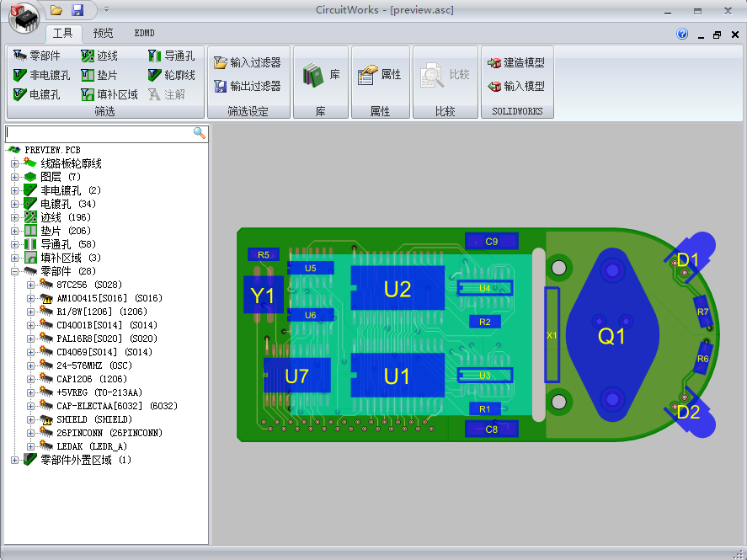Expand the 线路板轮廓线 tree node
Image resolution: width=747 pixels, height=560 pixels.
pyautogui.click(x=14, y=163)
